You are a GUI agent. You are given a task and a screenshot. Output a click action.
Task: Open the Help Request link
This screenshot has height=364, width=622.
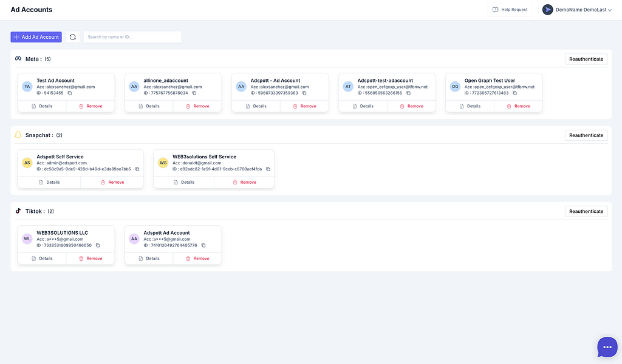pyautogui.click(x=510, y=10)
